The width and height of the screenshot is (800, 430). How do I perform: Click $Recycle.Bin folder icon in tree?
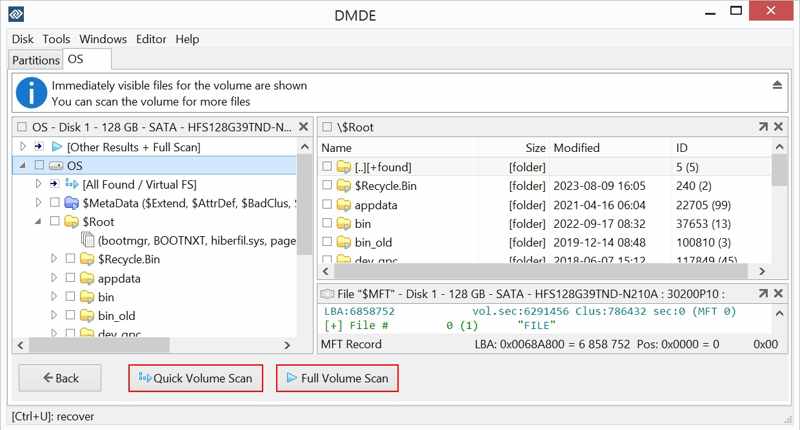(87, 259)
